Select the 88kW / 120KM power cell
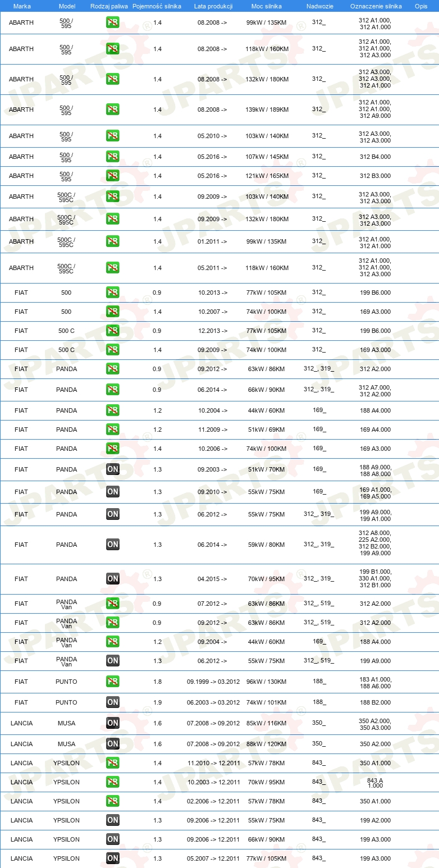This screenshot has height=868, width=439. 267,744
